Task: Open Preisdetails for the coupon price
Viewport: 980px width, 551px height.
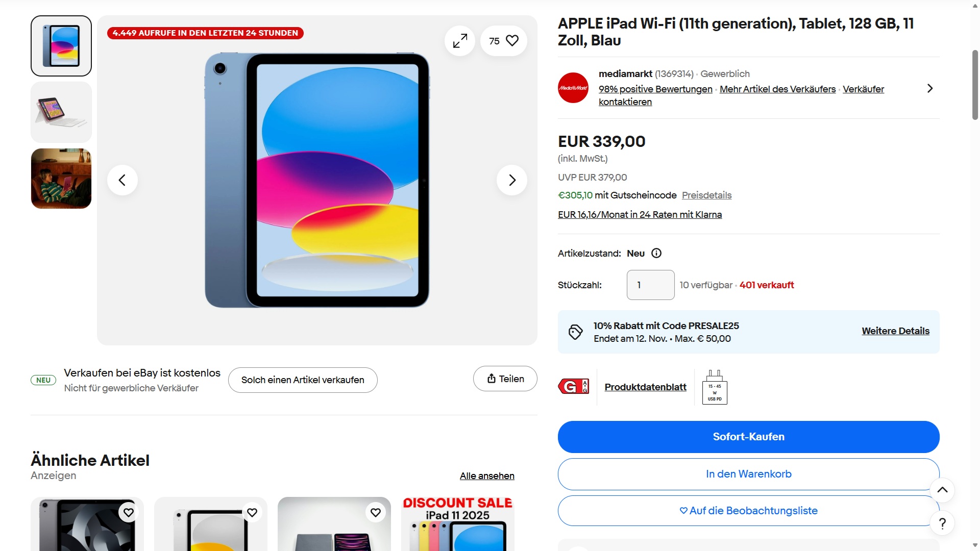Action: point(706,195)
